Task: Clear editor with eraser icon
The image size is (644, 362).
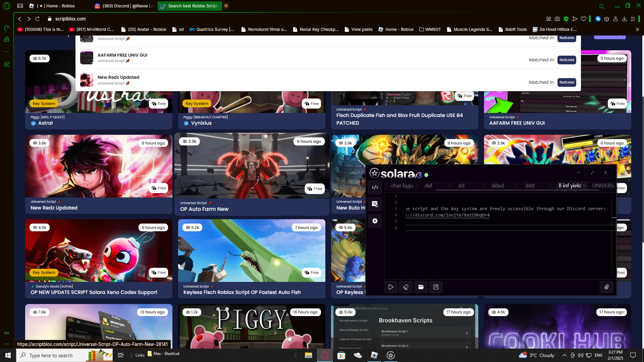Action: point(406,287)
